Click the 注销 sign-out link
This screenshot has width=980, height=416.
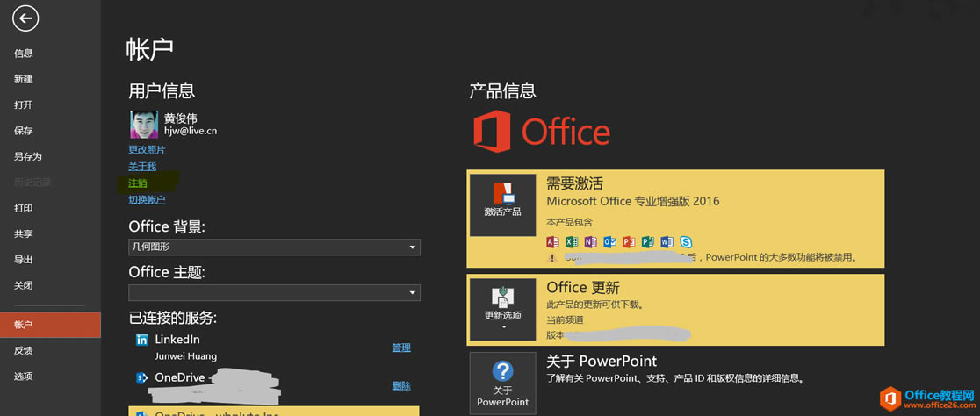click(x=138, y=183)
